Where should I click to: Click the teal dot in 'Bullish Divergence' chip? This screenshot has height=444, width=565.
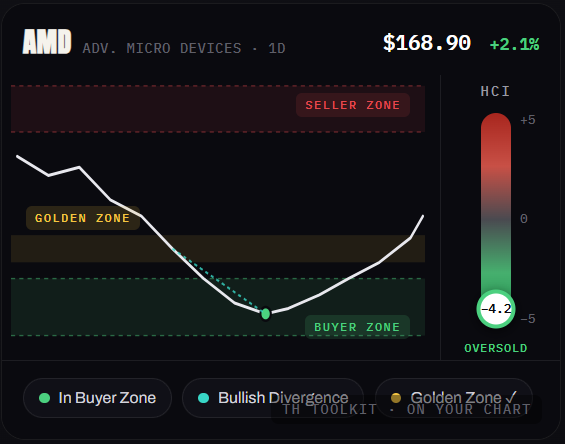(x=204, y=398)
